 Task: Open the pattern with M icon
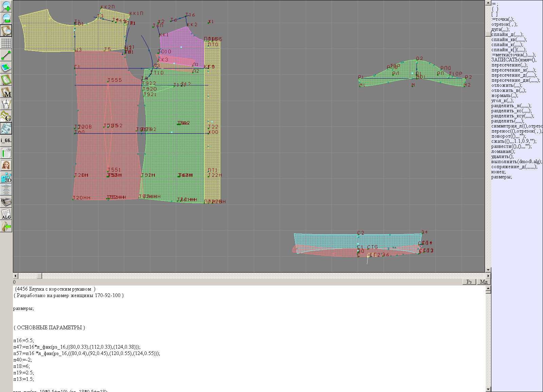[x=6, y=92]
